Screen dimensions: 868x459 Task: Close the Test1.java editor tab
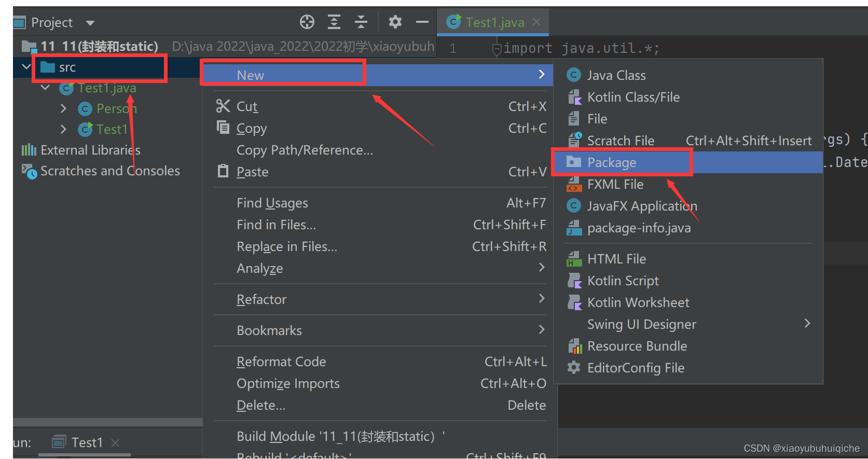tap(536, 22)
